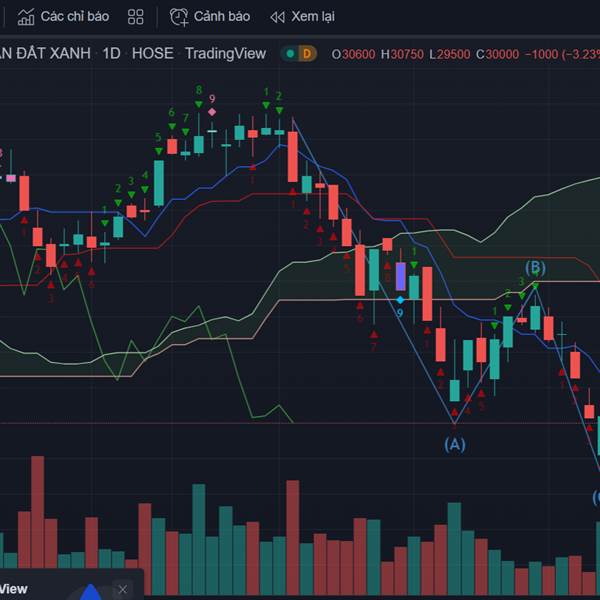Click the −1000 price change value
The height and width of the screenshot is (600, 600).
pyautogui.click(x=541, y=54)
